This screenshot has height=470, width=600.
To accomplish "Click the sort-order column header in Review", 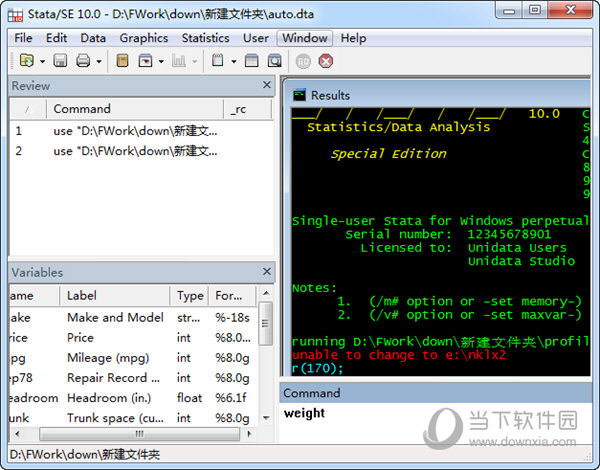I will pos(28,109).
